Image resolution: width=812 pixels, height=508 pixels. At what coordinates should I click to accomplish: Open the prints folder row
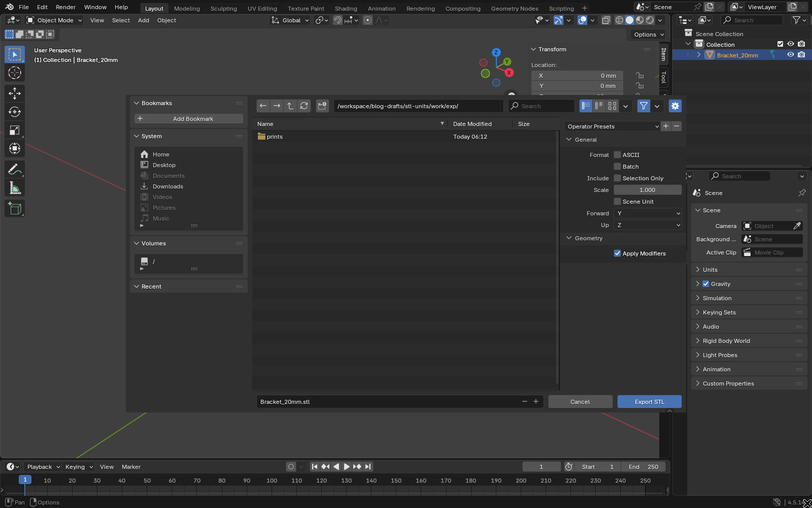point(404,137)
